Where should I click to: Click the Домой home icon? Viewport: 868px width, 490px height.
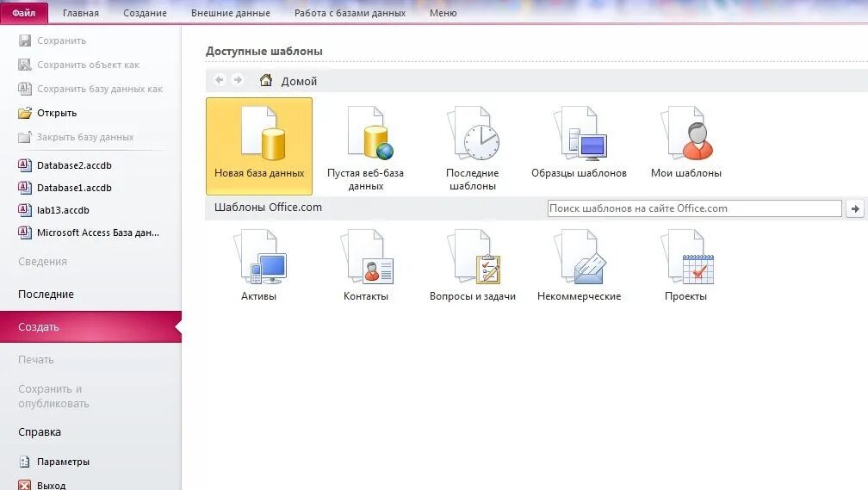(x=266, y=80)
